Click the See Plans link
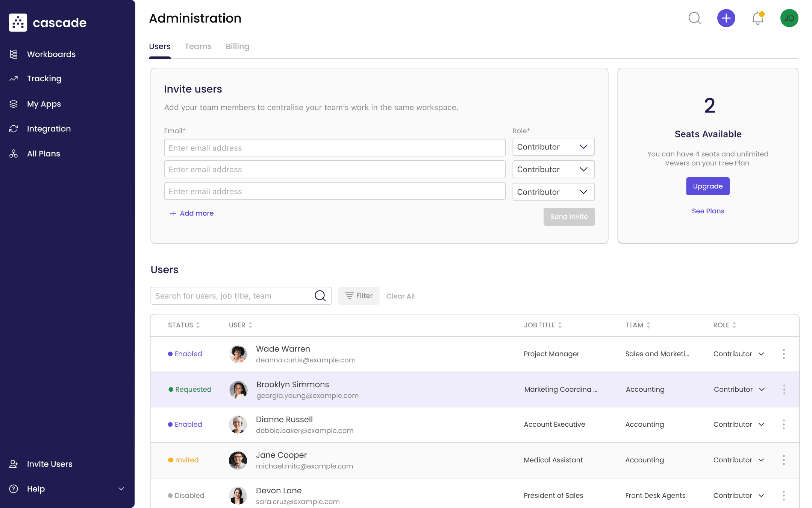 pos(708,211)
